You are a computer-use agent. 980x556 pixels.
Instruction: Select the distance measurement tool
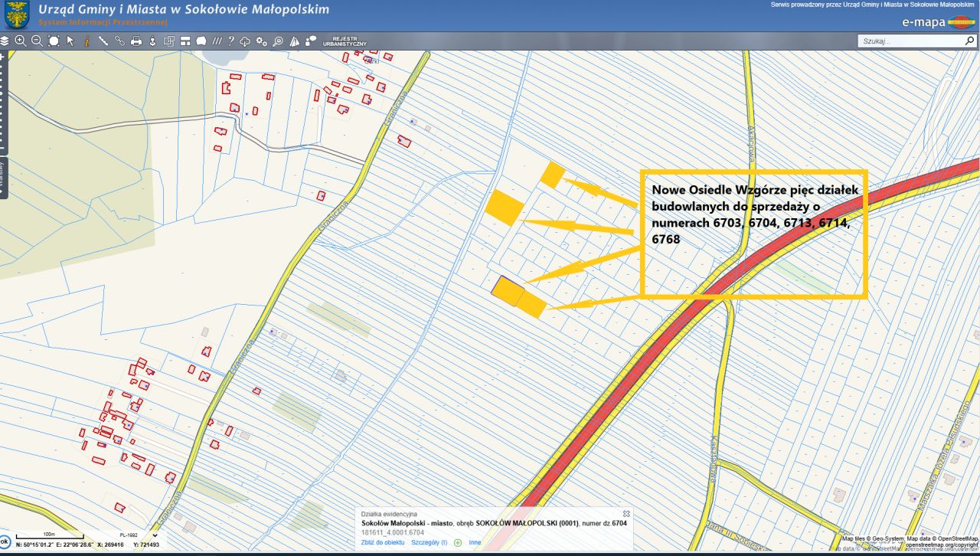point(103,41)
